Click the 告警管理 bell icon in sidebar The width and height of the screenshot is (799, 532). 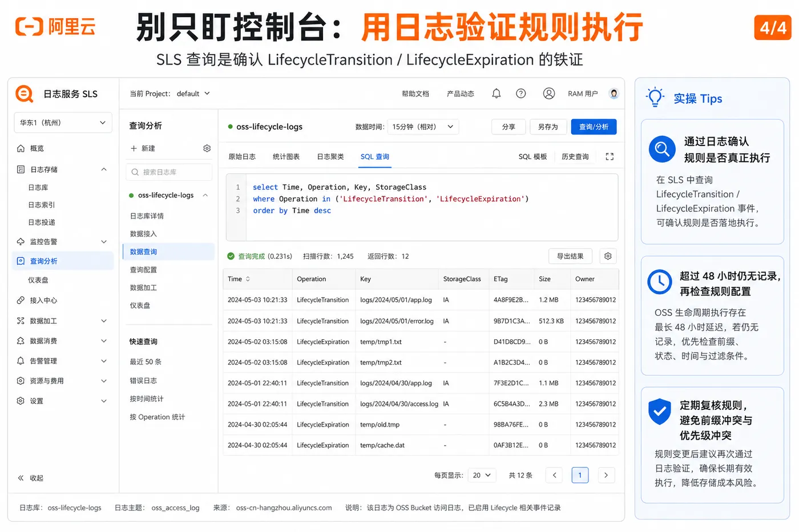(21, 361)
